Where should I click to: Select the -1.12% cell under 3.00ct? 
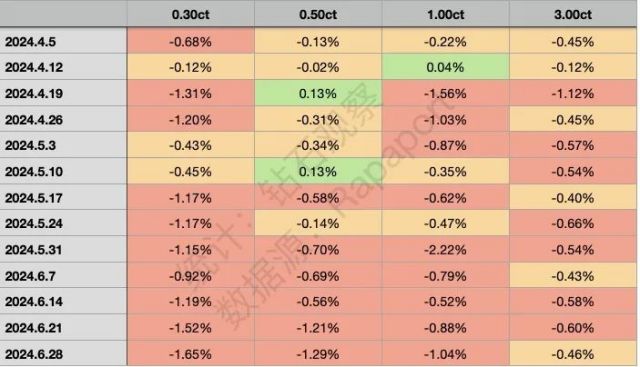(573, 93)
